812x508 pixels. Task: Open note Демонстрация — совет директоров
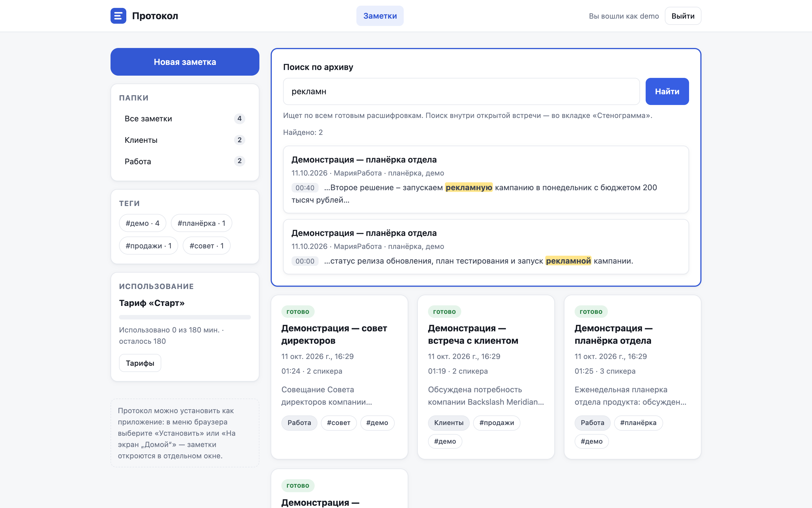tap(339, 377)
